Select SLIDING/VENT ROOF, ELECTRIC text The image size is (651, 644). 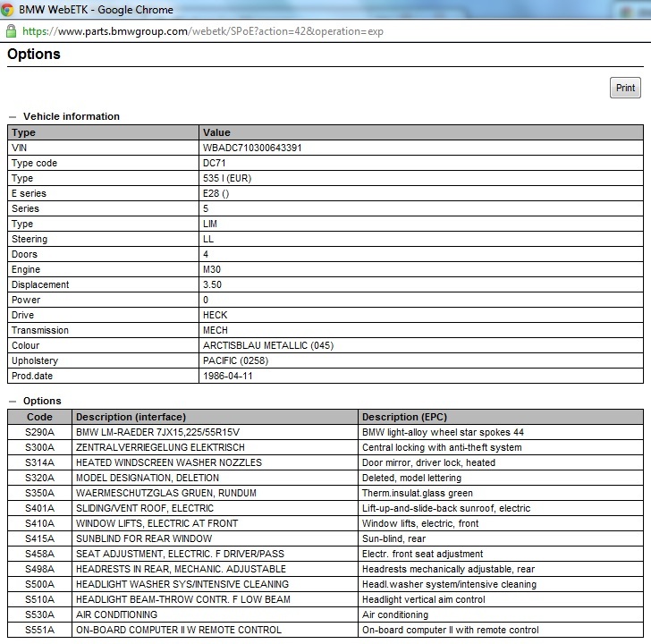tap(145, 508)
